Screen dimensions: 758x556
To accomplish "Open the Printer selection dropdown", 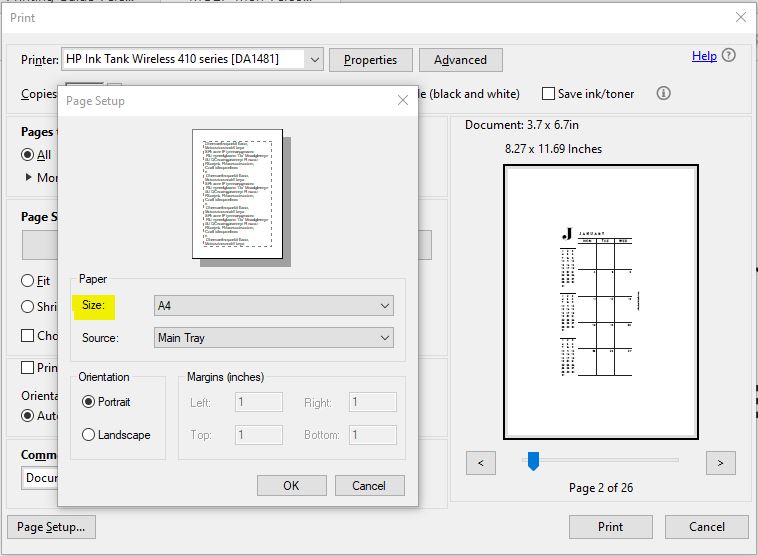I will [192, 59].
